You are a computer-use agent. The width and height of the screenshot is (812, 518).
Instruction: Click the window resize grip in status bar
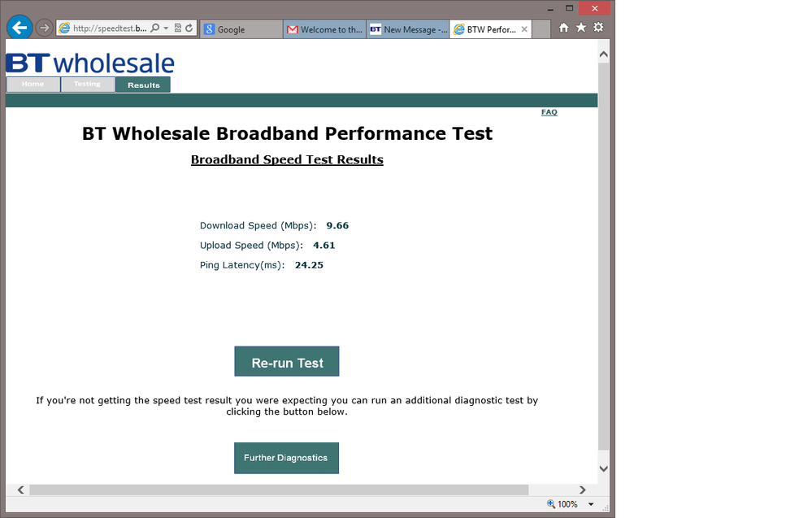click(606, 508)
